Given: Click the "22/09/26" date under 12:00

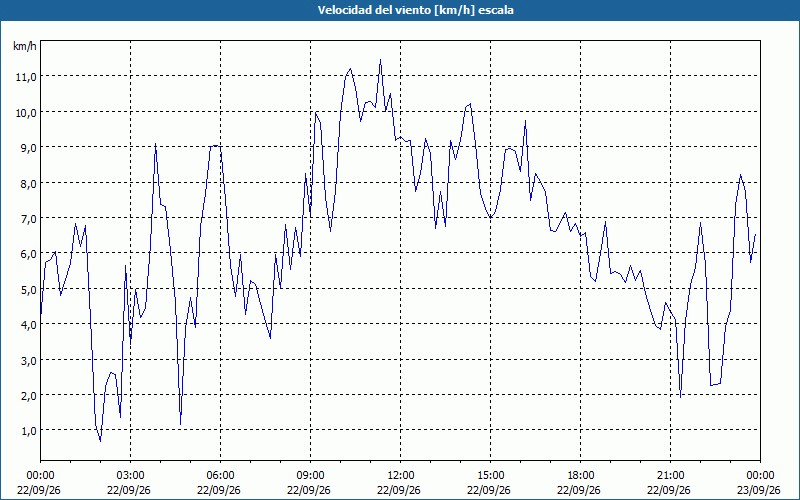Looking at the screenshot, I should pos(399,490).
